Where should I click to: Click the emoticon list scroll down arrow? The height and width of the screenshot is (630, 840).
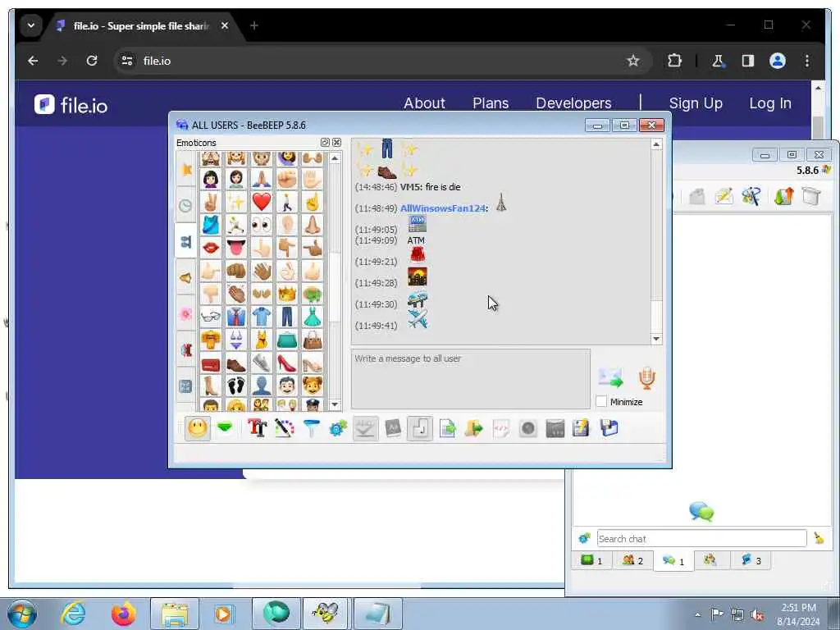[335, 405]
